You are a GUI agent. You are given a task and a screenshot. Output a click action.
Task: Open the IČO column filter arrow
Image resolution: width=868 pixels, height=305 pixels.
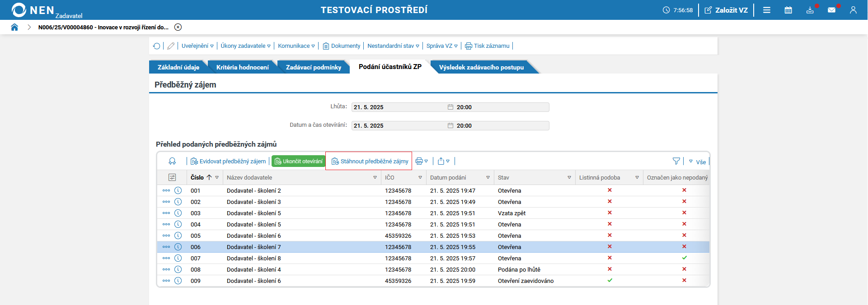(x=420, y=178)
